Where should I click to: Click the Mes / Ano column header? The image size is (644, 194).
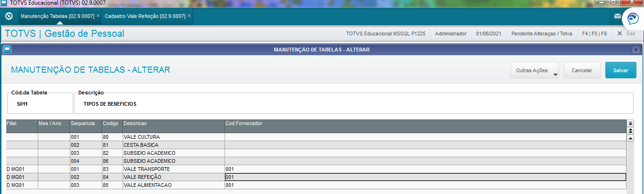(54, 126)
